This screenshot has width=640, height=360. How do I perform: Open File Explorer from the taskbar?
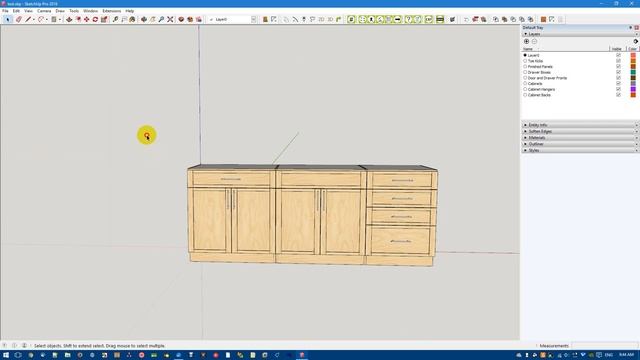(x=67, y=355)
